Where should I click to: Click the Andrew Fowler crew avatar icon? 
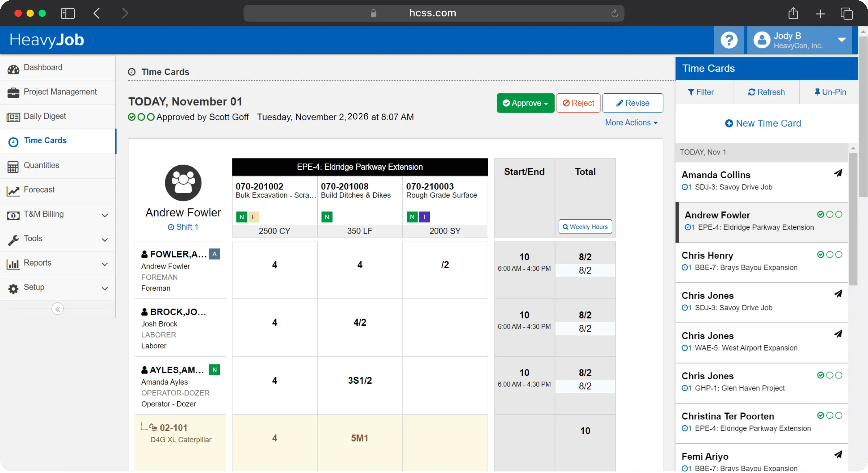[183, 183]
